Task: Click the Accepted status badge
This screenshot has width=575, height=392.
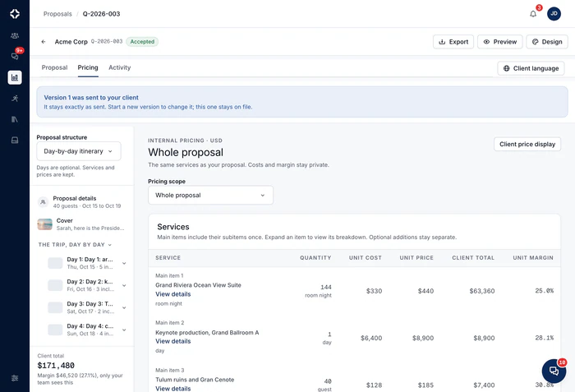Action: pyautogui.click(x=142, y=42)
